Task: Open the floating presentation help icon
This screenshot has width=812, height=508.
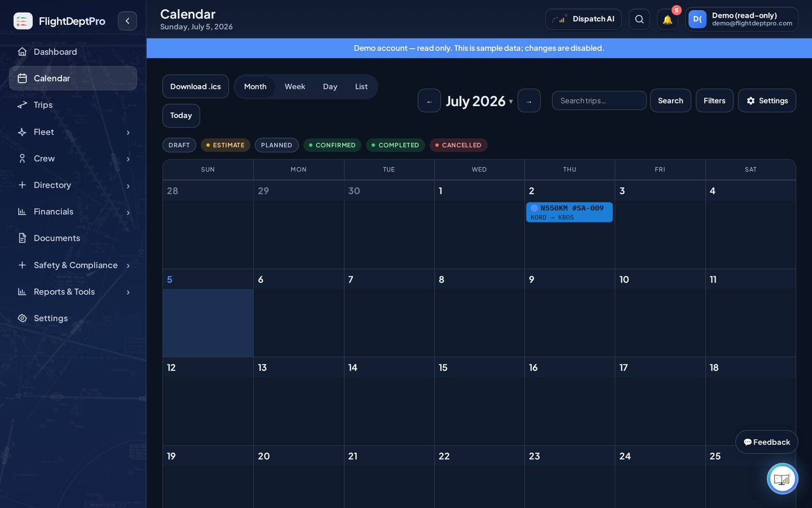Action: click(782, 479)
